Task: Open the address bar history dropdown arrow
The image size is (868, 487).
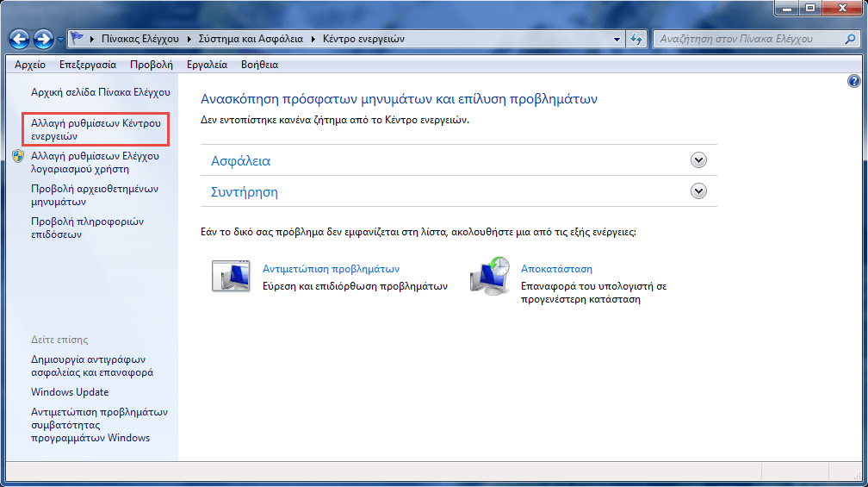Action: (x=617, y=39)
